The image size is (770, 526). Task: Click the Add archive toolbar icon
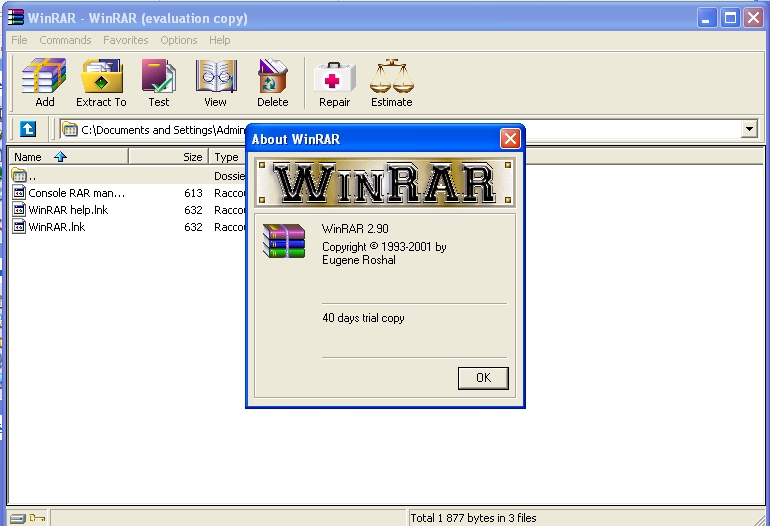44,76
